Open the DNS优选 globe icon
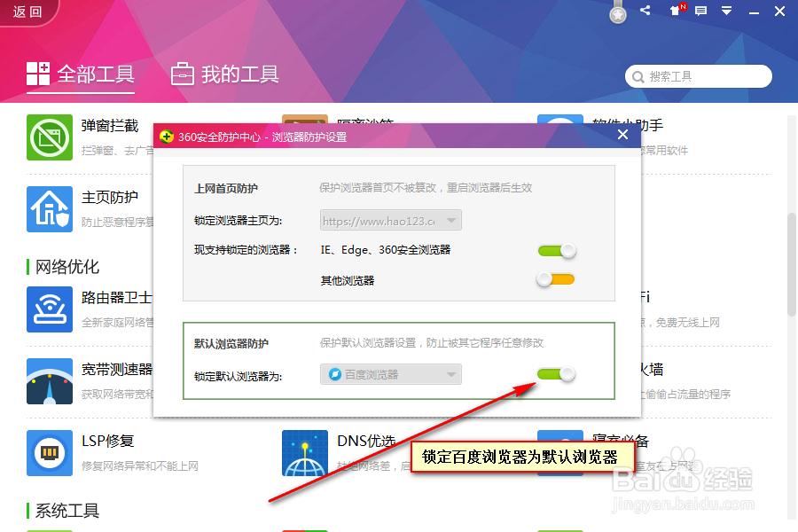Screen dimensions: 798x532 (x=305, y=453)
